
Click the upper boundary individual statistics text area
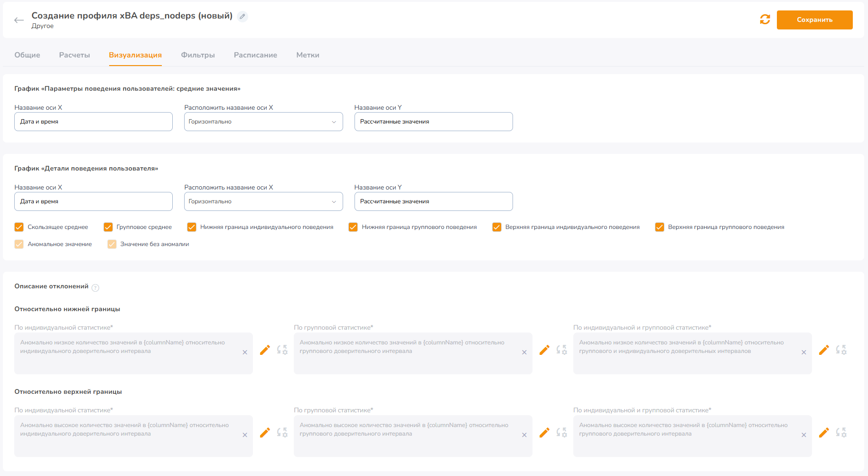pyautogui.click(x=133, y=436)
